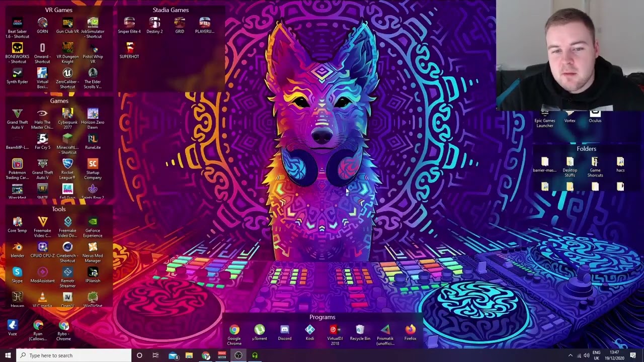Launch GORN from VR Games
Screen dimensions: 644x362
(x=42, y=23)
